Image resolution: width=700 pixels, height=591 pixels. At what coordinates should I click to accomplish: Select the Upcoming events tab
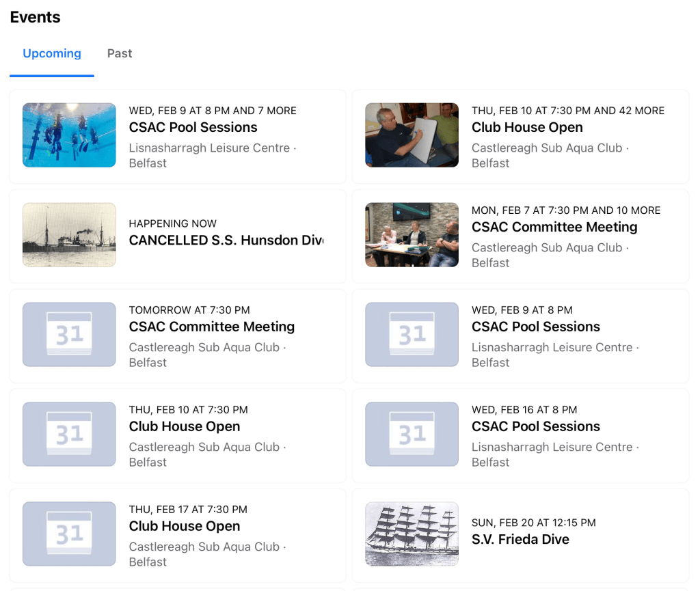[x=52, y=54]
